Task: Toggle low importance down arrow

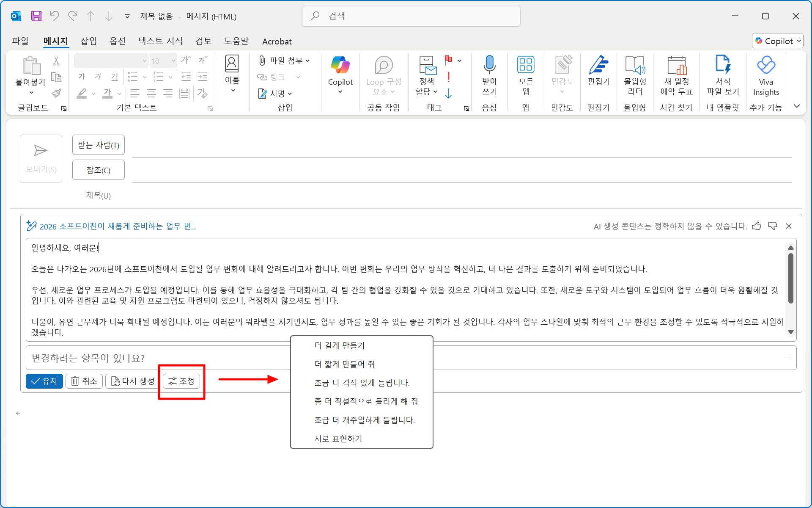Action: point(449,94)
